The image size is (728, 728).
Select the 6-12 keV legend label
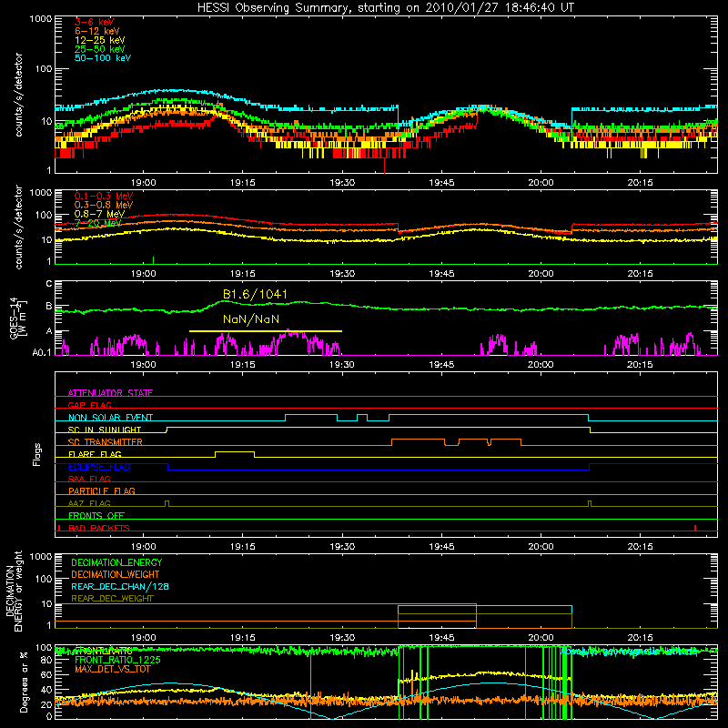[97, 31]
